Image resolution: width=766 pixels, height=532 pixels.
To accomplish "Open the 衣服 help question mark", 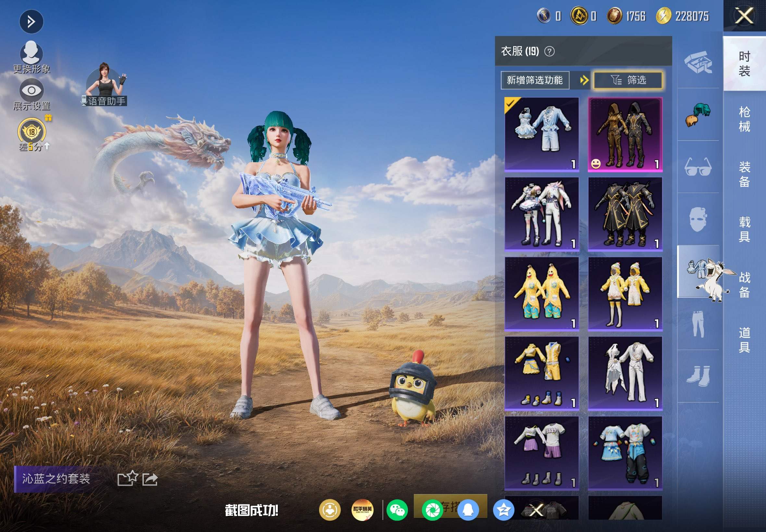I will tap(549, 51).
